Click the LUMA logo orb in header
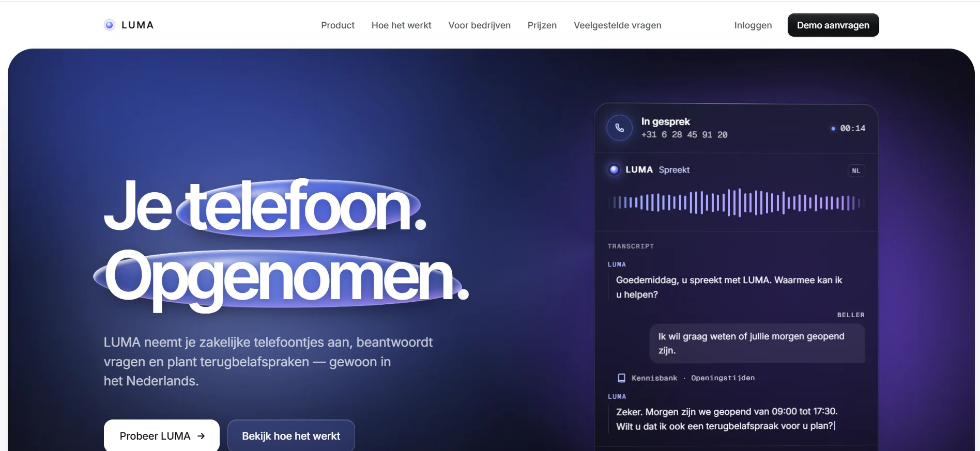Viewport: 980px width, 451px height. tap(109, 25)
